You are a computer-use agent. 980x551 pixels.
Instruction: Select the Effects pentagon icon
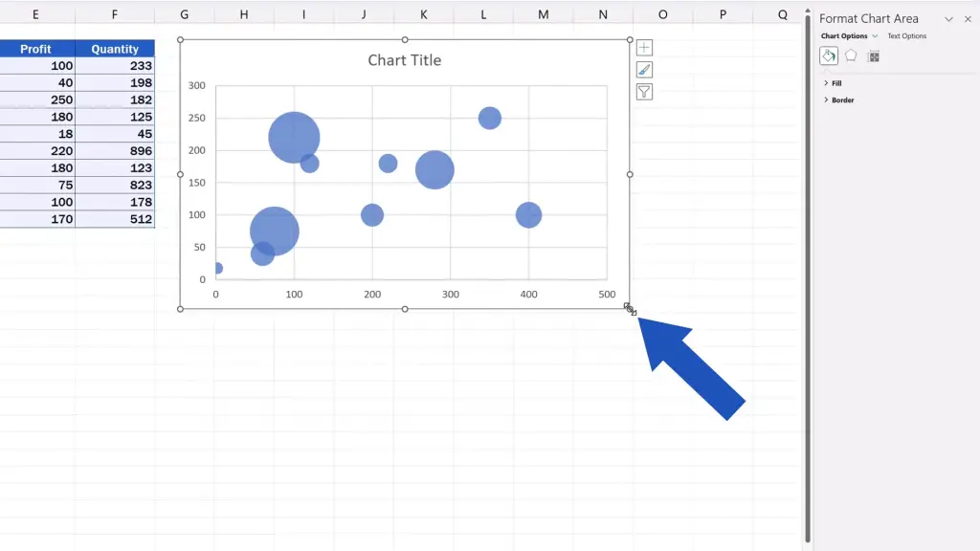coord(851,56)
